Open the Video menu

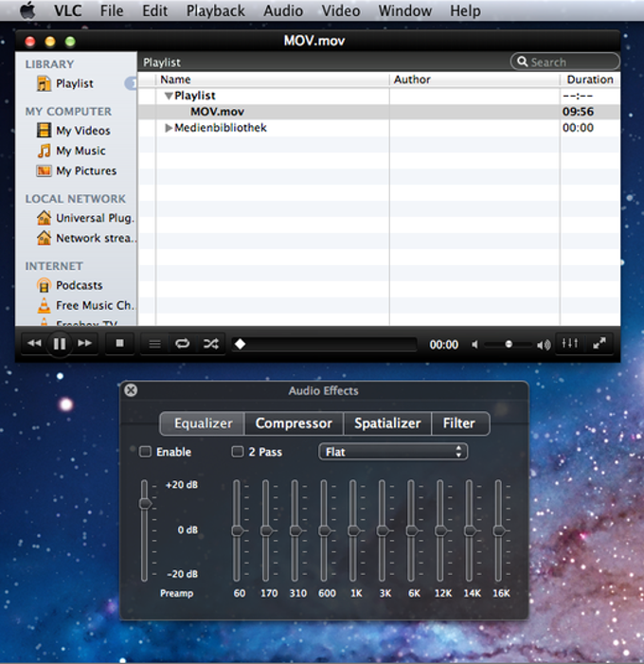[341, 10]
